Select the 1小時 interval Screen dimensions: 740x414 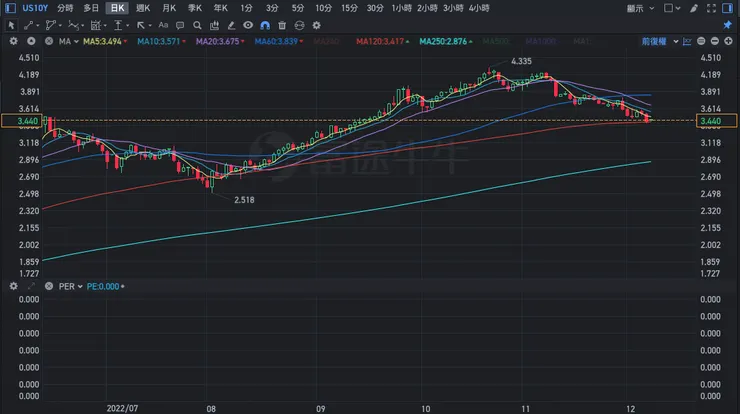(x=401, y=8)
